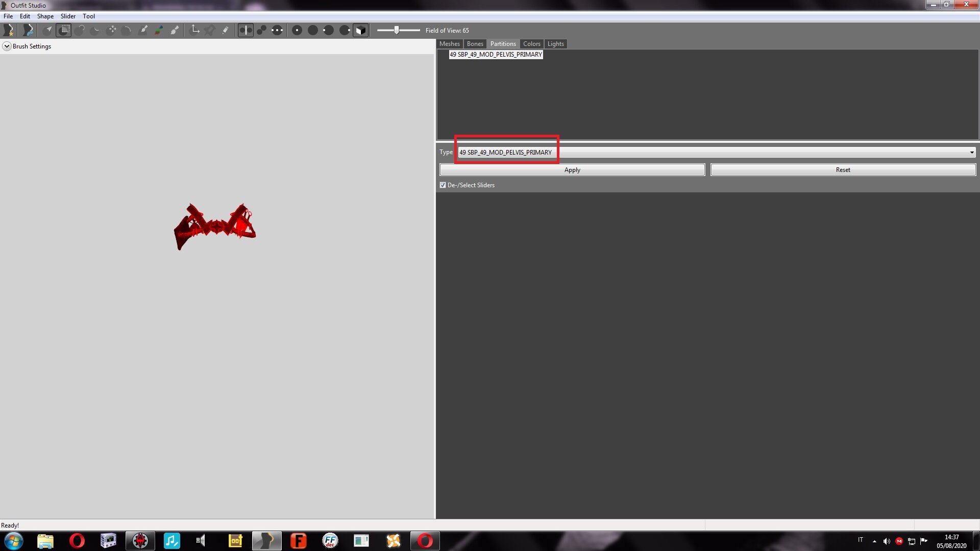Switch to the Bones tab
The height and width of the screenshot is (551, 980).
click(475, 44)
